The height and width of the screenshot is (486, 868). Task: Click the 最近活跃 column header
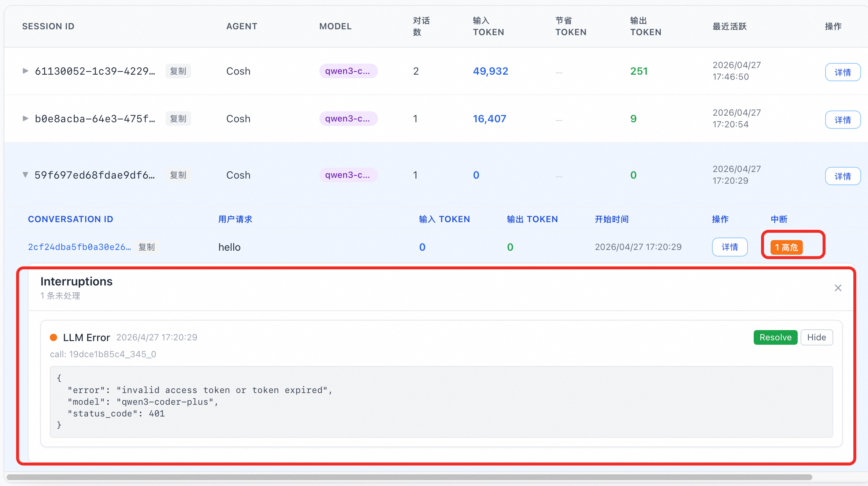730,26
